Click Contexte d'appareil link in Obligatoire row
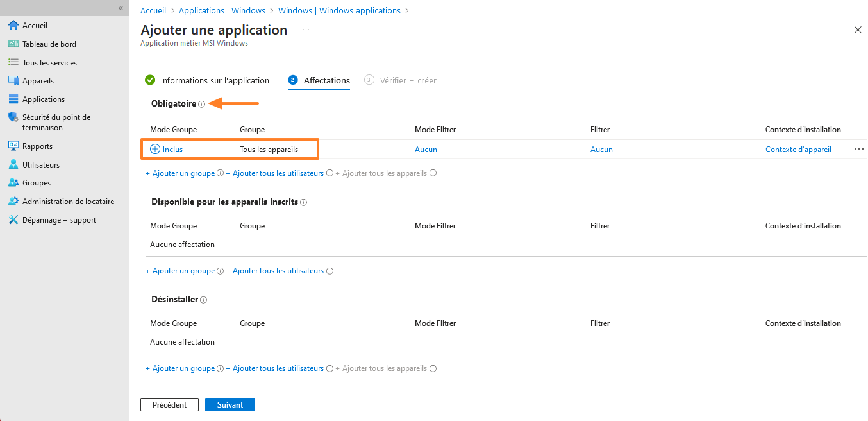This screenshot has height=421, width=868. [x=798, y=150]
